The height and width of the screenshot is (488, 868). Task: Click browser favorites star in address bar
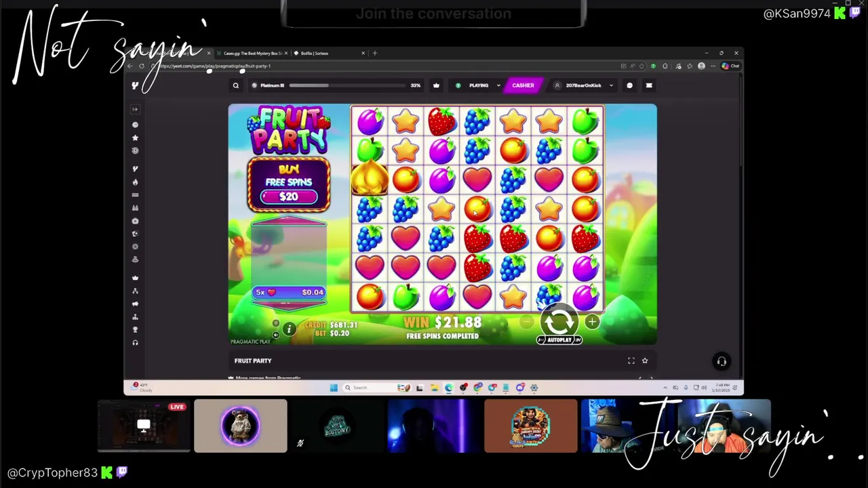[643, 66]
